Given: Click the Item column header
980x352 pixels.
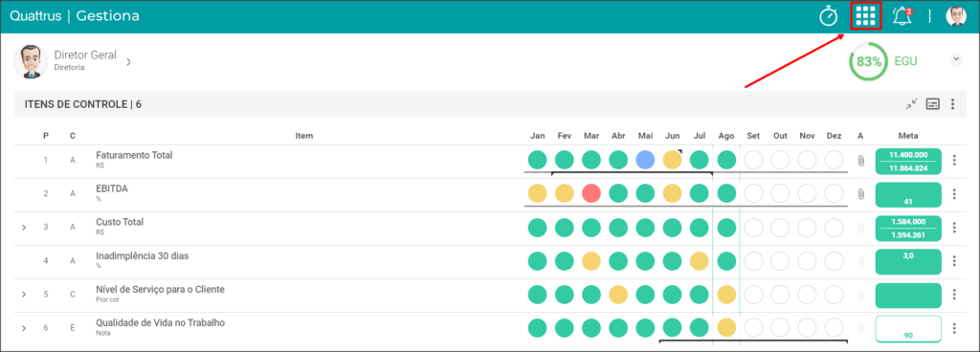Looking at the screenshot, I should [304, 136].
